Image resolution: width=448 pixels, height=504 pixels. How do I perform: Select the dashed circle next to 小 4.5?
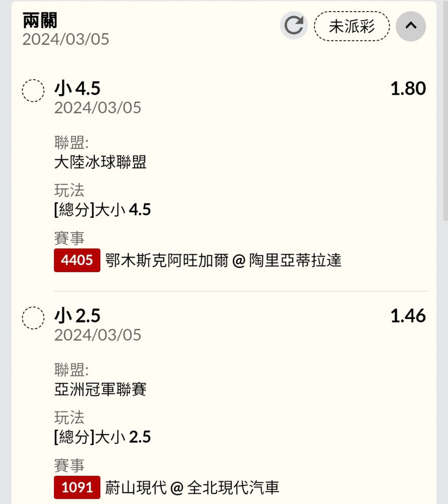(x=33, y=91)
